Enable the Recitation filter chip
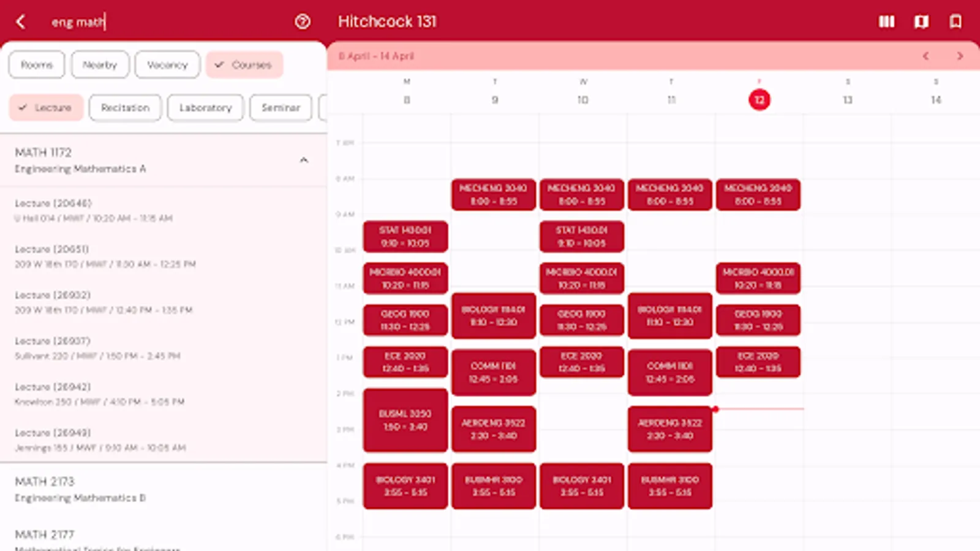The width and height of the screenshot is (980, 551). coord(125,107)
